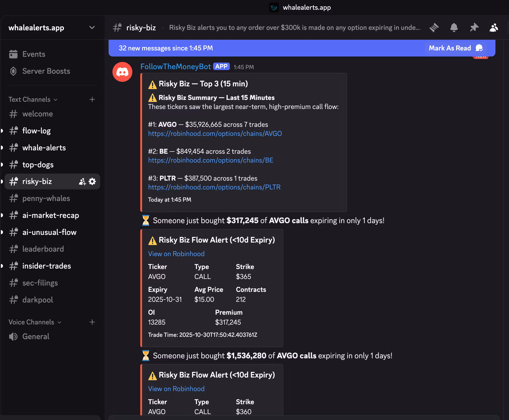Click the first View on Robinhood link
This screenshot has height=420, width=509.
(176, 254)
